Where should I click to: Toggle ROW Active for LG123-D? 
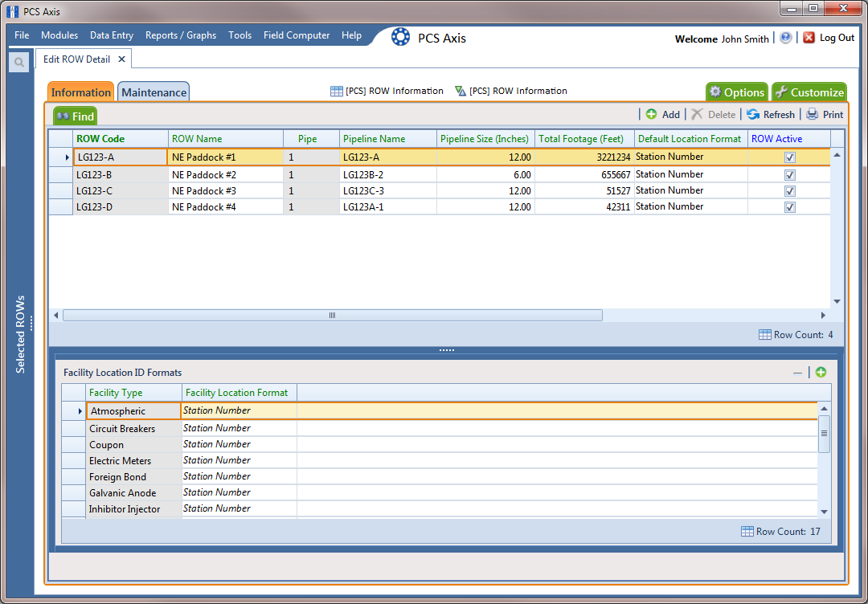click(x=790, y=207)
